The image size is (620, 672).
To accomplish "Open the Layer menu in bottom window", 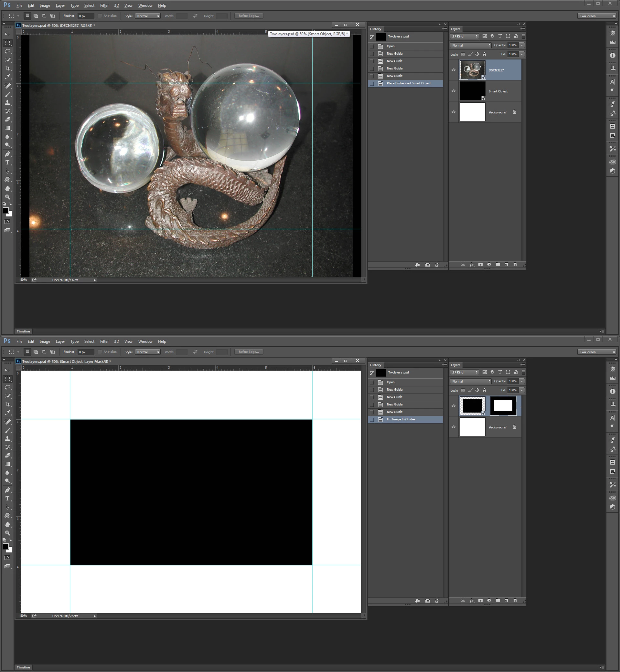I will point(60,341).
